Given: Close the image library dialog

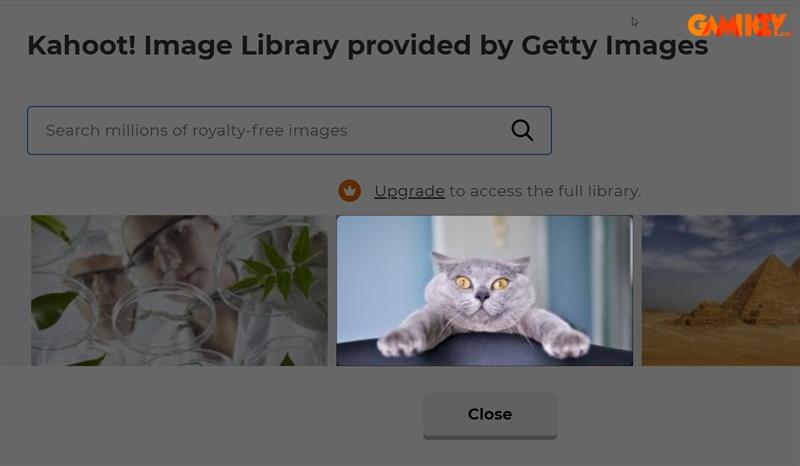Looking at the screenshot, I should click(490, 414).
